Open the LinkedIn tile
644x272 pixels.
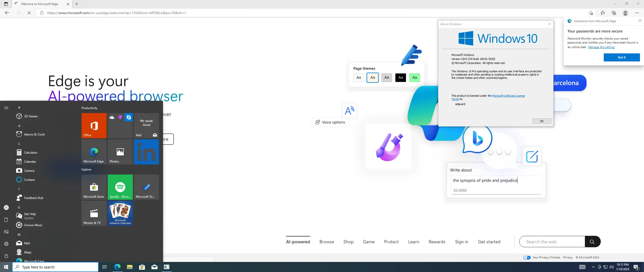pos(146,152)
